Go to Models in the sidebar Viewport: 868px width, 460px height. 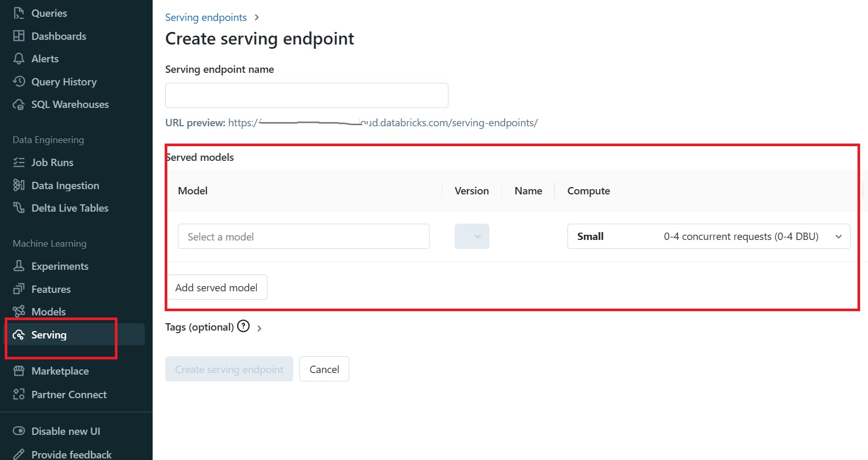coord(48,312)
